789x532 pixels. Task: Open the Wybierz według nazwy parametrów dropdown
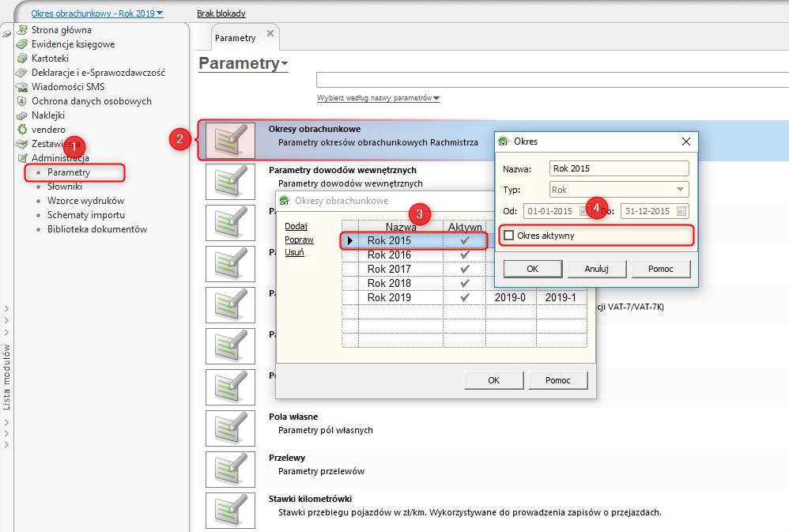click(x=378, y=98)
